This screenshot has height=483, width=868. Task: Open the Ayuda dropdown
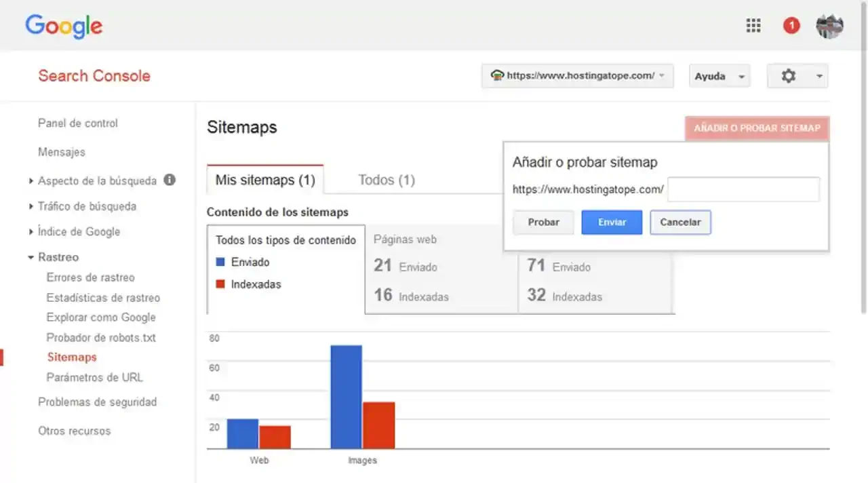pyautogui.click(x=719, y=76)
